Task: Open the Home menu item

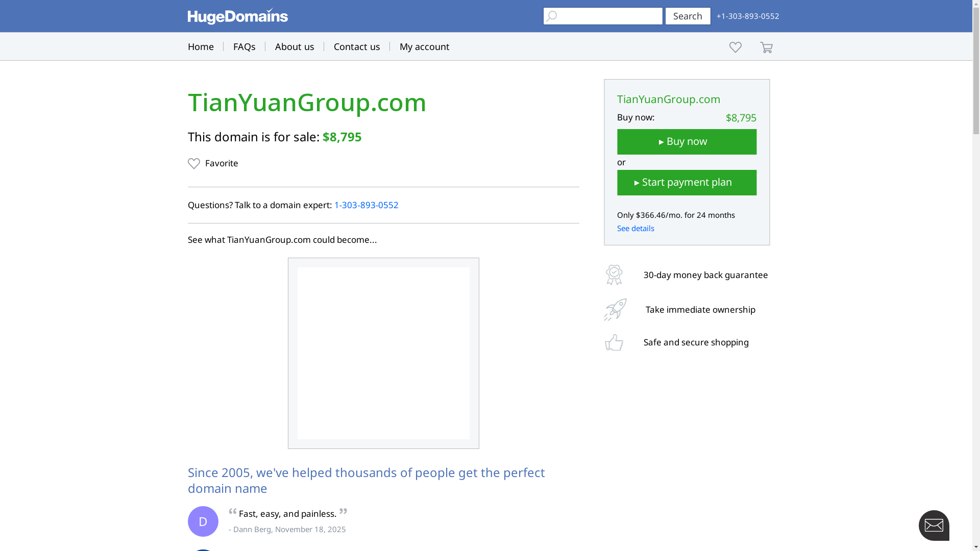Action: (x=201, y=46)
